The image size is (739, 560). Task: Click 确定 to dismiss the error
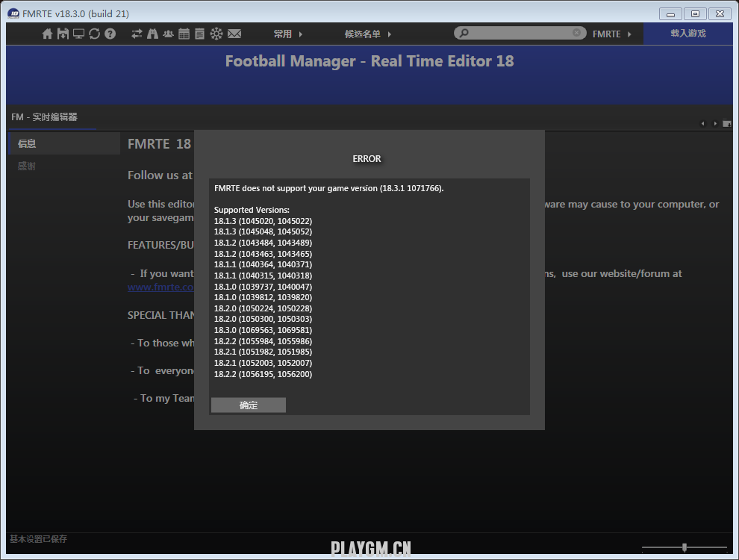(249, 405)
